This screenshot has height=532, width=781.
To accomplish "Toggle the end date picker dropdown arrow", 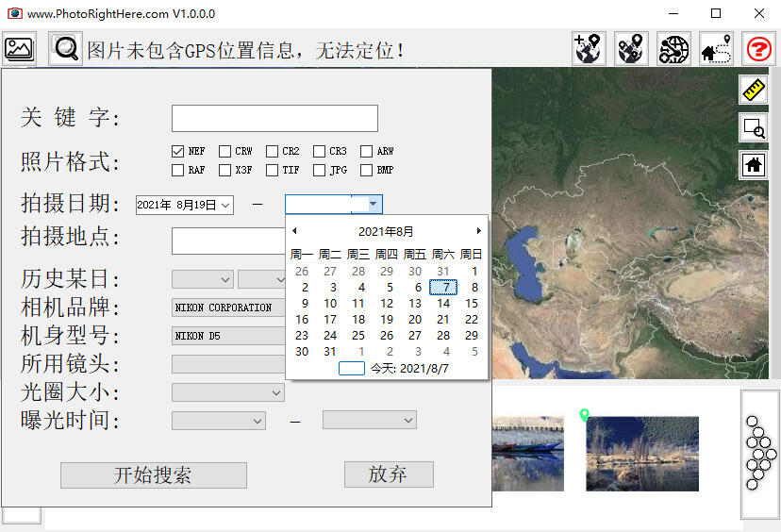I will (374, 205).
